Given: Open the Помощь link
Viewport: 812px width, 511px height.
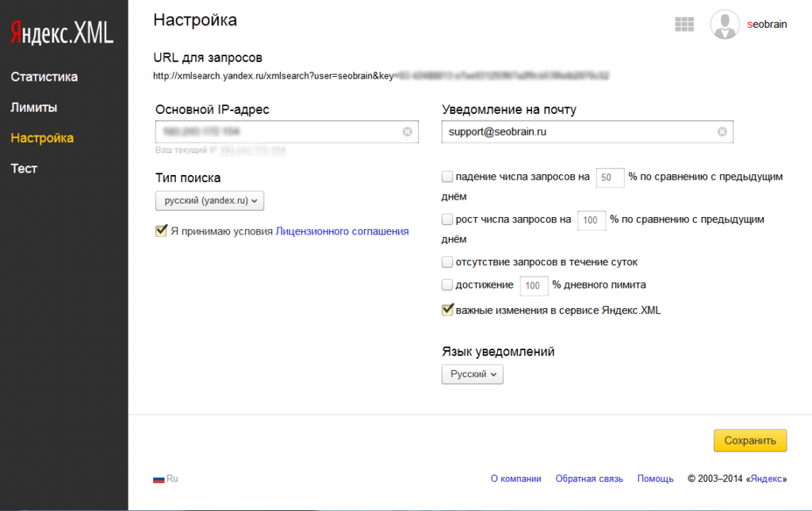Looking at the screenshot, I should (655, 479).
